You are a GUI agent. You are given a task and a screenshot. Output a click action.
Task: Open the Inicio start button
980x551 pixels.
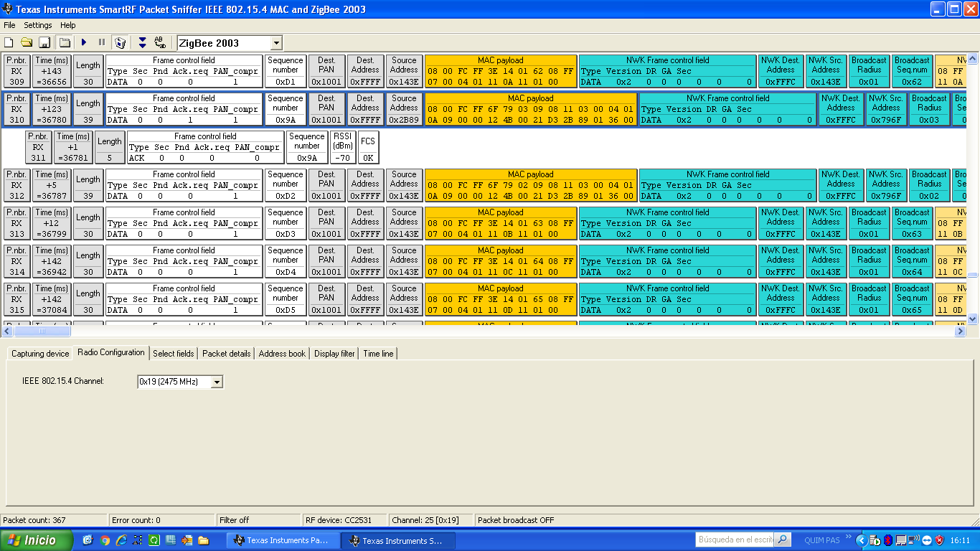click(37, 540)
